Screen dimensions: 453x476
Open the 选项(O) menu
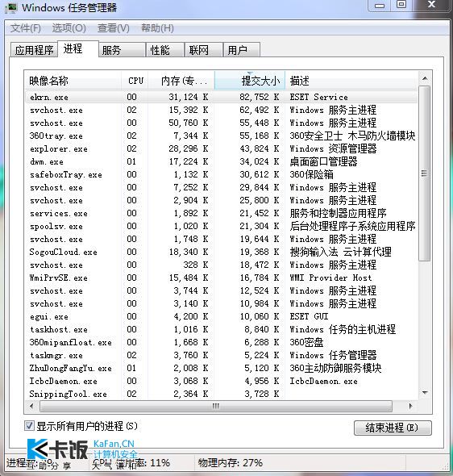69,28
